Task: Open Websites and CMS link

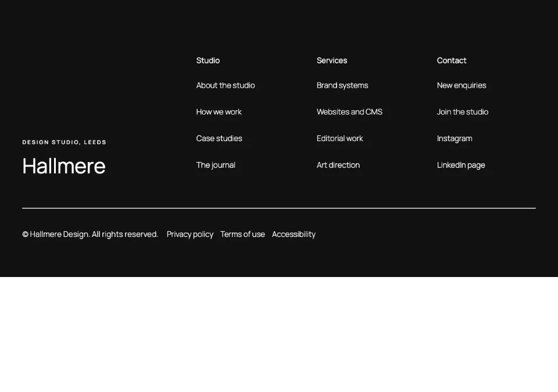Action: [349, 112]
